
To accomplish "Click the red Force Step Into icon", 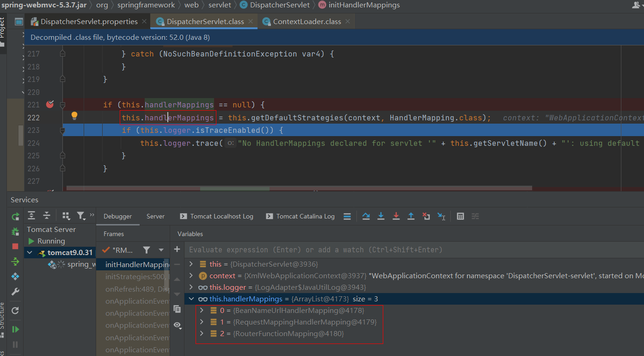I will (x=396, y=216).
